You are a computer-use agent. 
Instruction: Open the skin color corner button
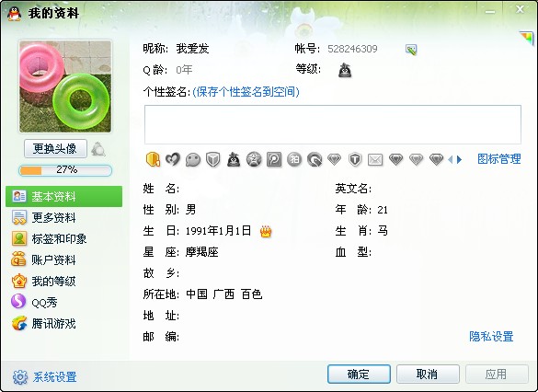pyautogui.click(x=527, y=38)
